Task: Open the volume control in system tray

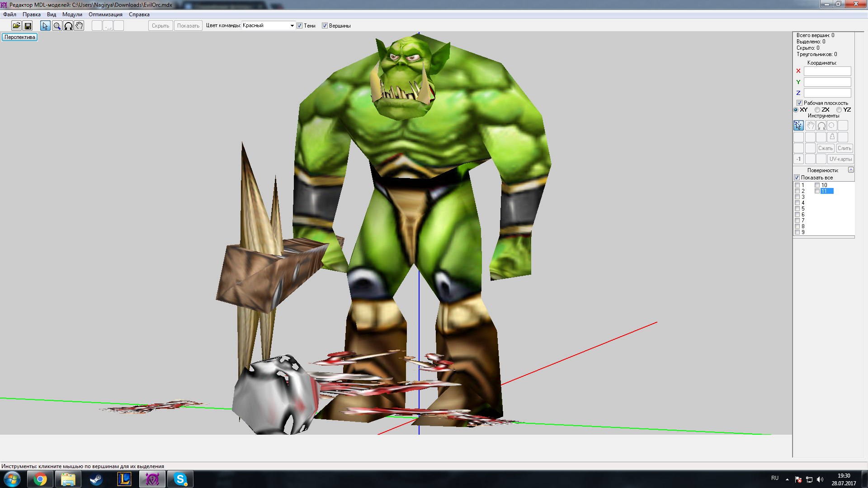Action: coord(820,479)
